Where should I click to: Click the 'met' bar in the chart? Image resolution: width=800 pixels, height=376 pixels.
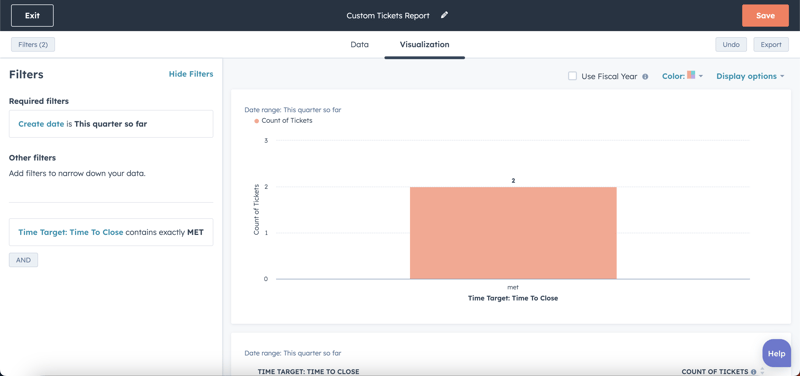coord(513,233)
